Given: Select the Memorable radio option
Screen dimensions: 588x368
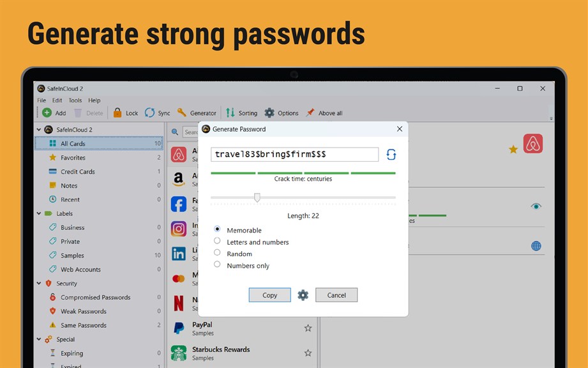Looking at the screenshot, I should 217,229.
